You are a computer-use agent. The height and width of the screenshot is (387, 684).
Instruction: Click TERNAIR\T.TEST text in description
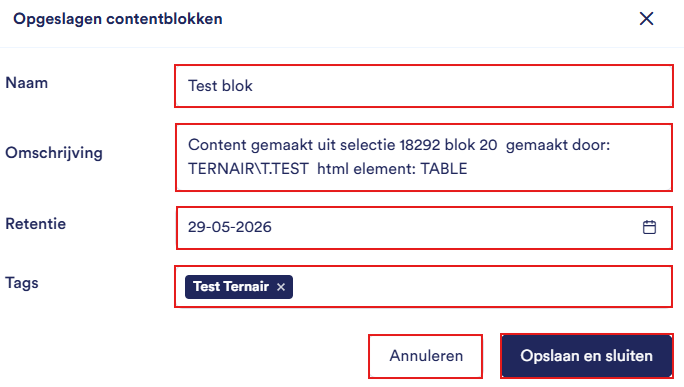248,169
